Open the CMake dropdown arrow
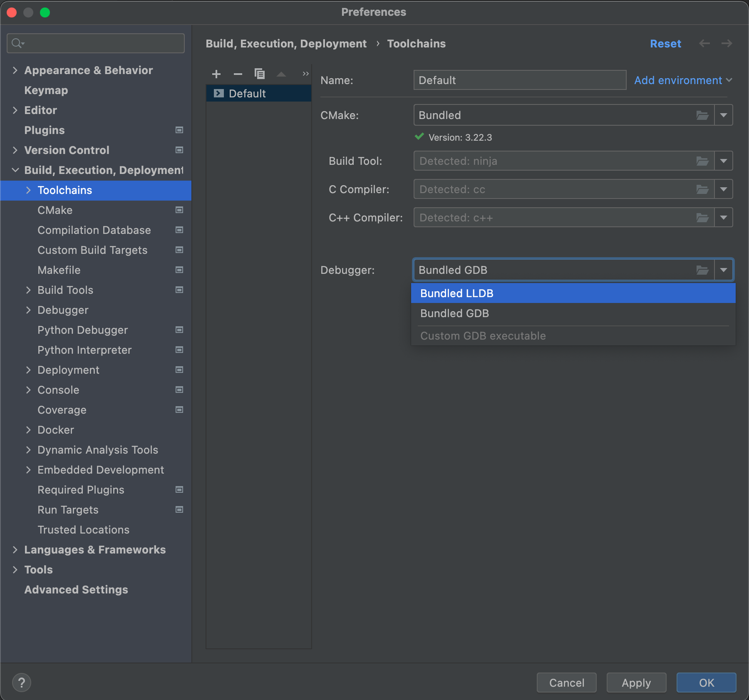Screen dimensions: 749x700 724,115
